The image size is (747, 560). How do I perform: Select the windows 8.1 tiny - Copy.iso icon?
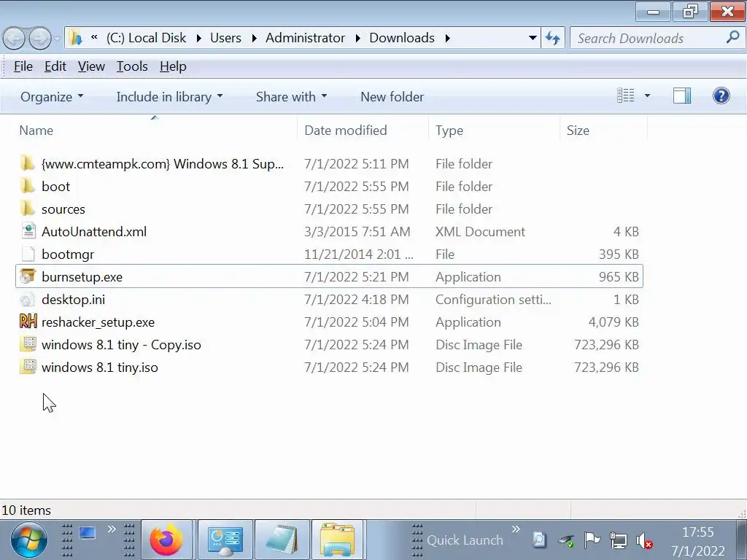click(28, 345)
